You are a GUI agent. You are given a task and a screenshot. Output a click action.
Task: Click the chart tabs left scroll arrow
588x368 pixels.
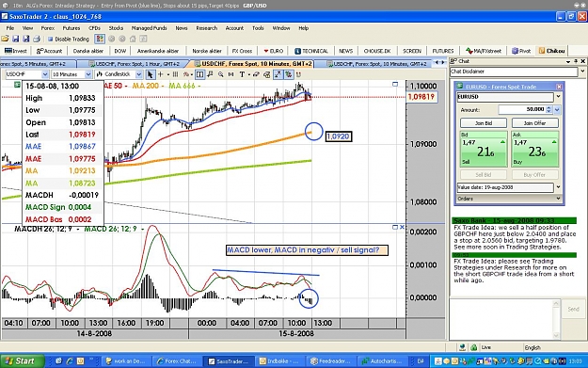[x=437, y=63]
